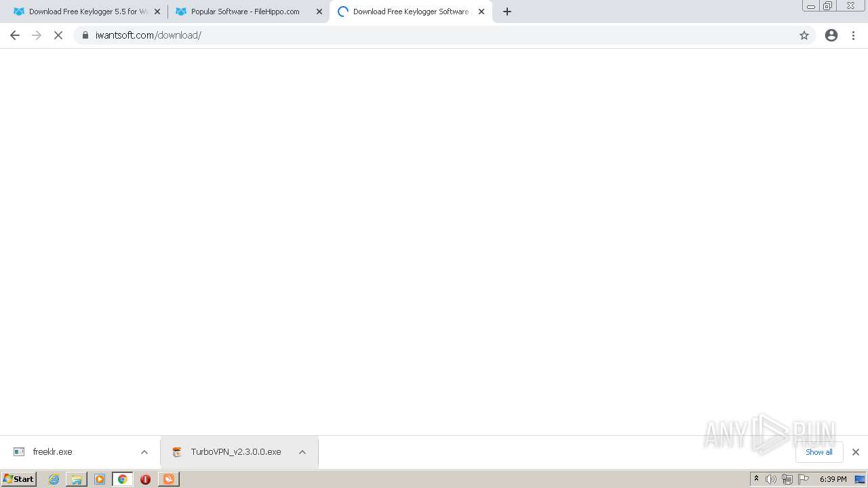The height and width of the screenshot is (488, 868).
Task: Close the downloads bar
Action: coord(856,452)
